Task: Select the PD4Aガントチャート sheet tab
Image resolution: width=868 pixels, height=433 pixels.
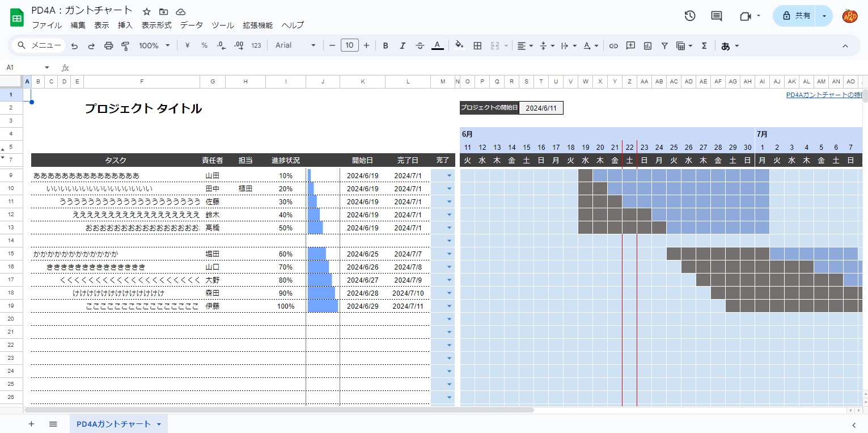Action: pos(114,424)
